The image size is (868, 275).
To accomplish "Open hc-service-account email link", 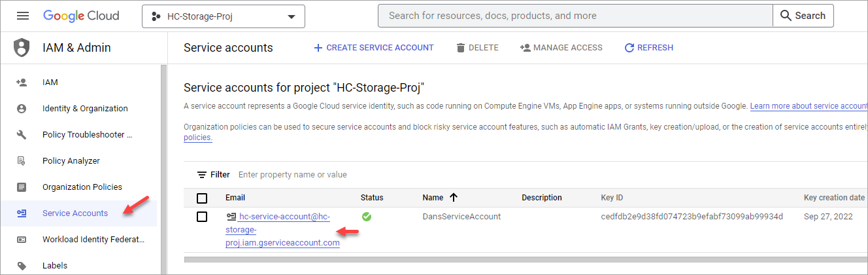I will (282, 230).
